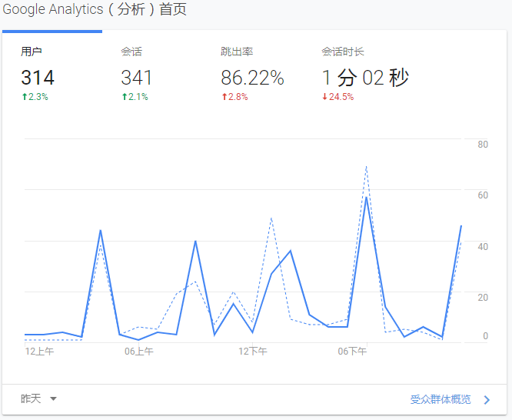
Task: Open the 受众群体概览 link
Action: click(441, 399)
